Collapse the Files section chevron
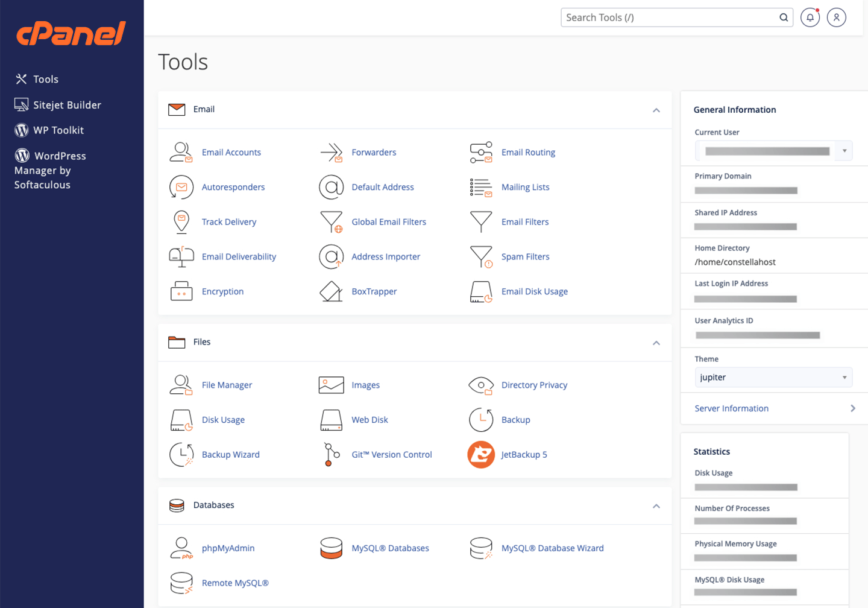Screen dimensions: 868x608 click(656, 343)
